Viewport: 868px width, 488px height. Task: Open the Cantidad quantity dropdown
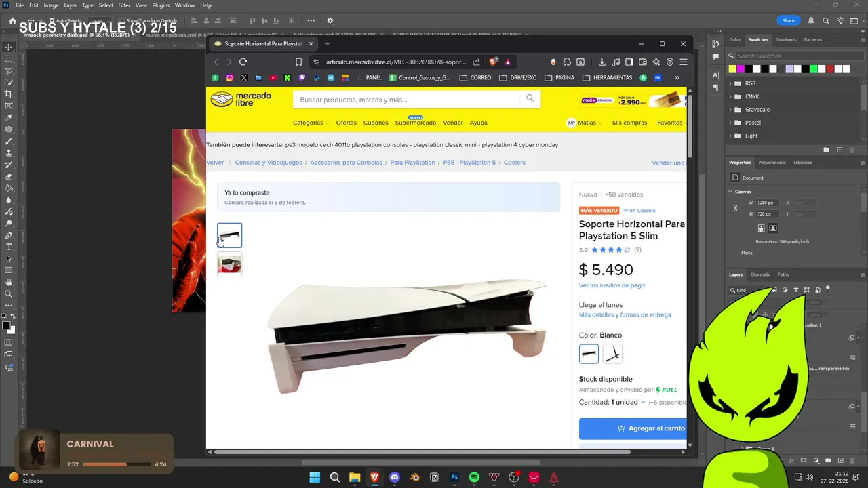click(x=629, y=402)
